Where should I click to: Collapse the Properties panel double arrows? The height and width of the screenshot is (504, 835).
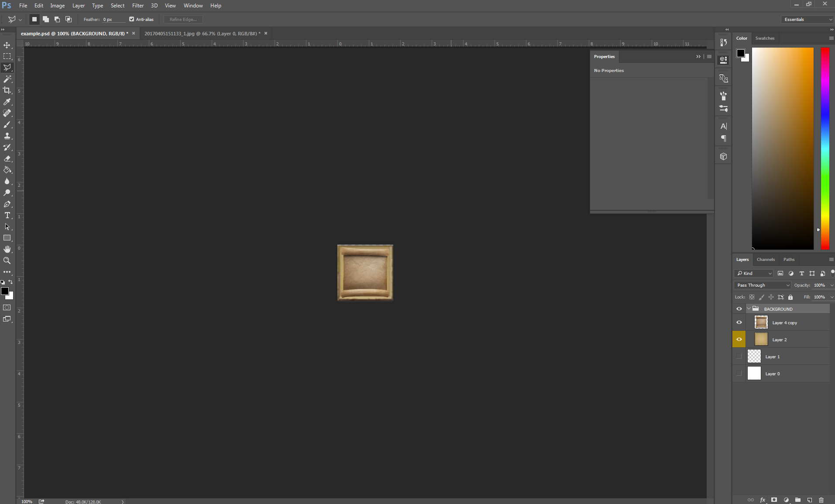[698, 57]
